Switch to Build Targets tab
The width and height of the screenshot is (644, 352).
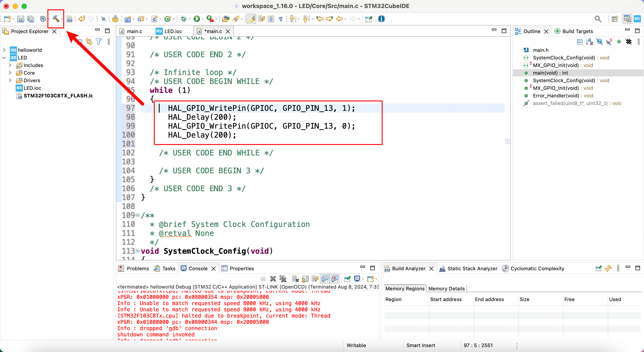coord(574,31)
